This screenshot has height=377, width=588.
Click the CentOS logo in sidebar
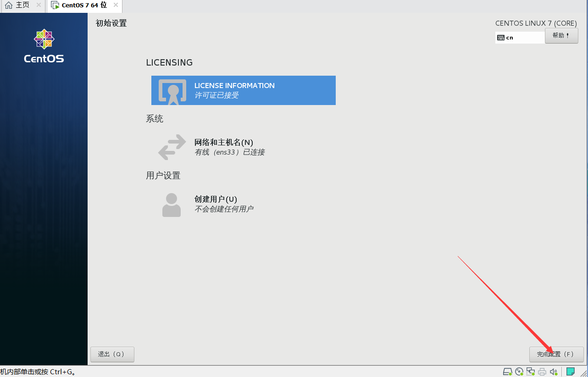[x=44, y=46]
